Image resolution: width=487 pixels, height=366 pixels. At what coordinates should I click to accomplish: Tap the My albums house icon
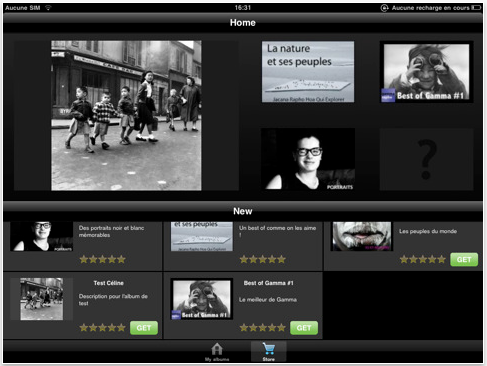click(x=217, y=349)
